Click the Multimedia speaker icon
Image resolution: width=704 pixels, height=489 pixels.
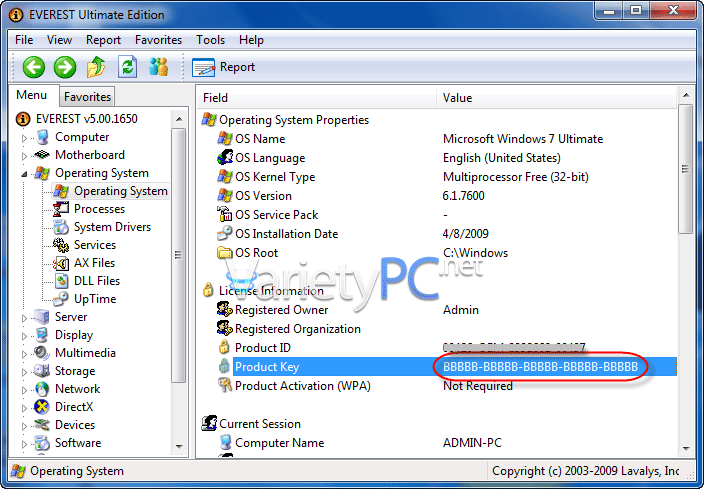click(42, 353)
